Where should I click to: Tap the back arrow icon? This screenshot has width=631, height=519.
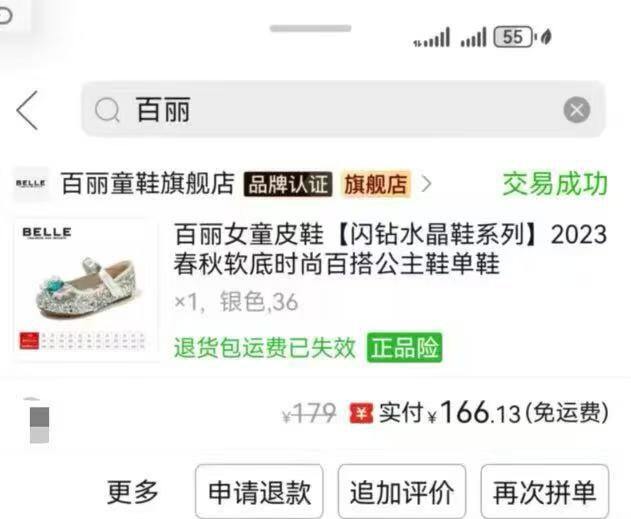click(27, 110)
